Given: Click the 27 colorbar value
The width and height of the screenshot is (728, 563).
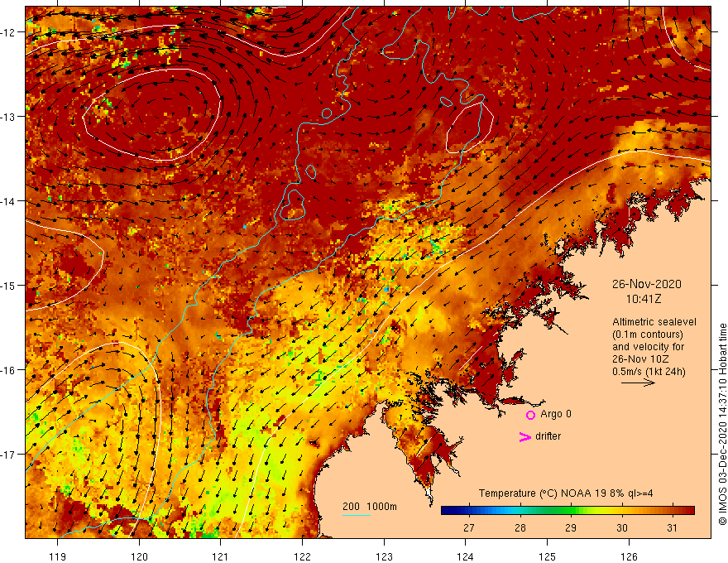Looking at the screenshot, I should pos(469,527).
